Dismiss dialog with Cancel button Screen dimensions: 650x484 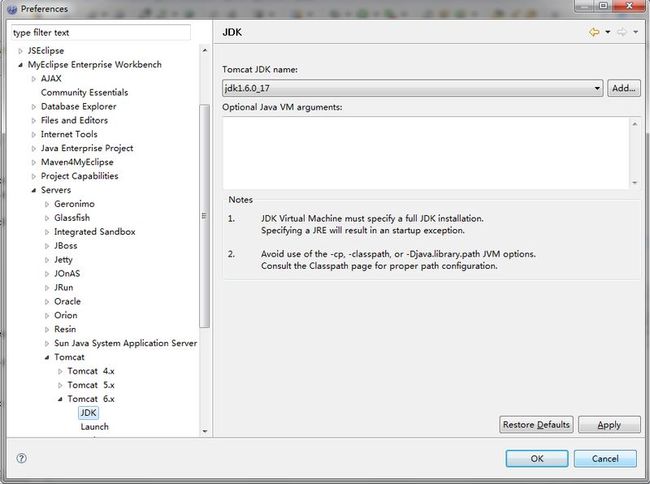(x=605, y=458)
